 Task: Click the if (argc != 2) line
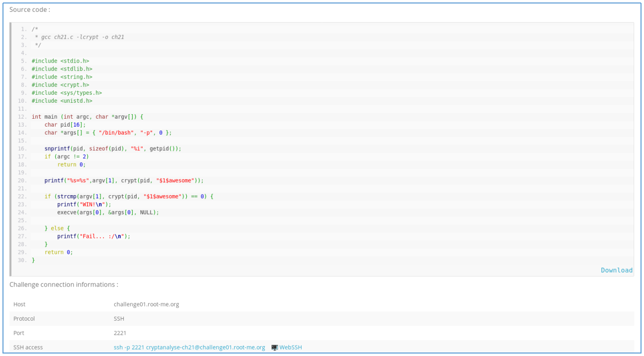coord(67,156)
